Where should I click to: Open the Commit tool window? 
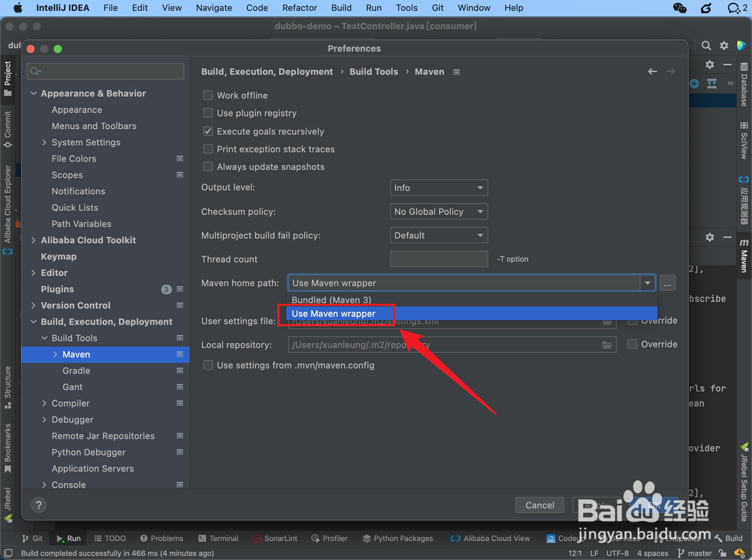[x=7, y=129]
